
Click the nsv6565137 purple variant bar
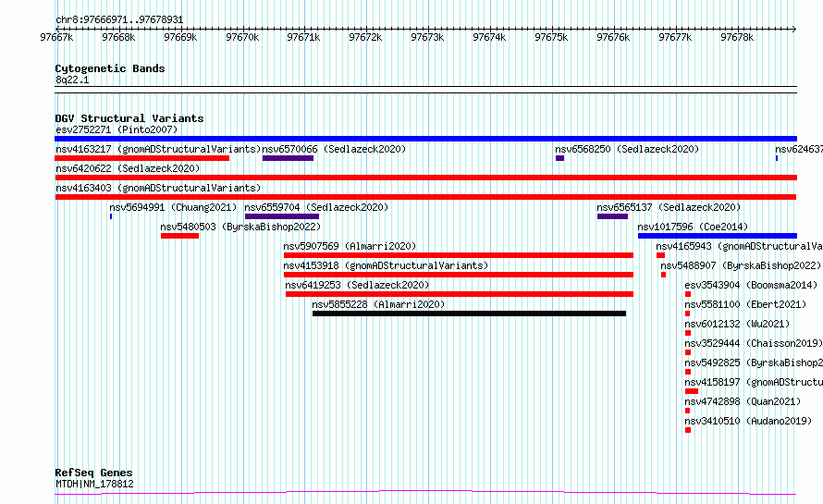tap(612, 216)
